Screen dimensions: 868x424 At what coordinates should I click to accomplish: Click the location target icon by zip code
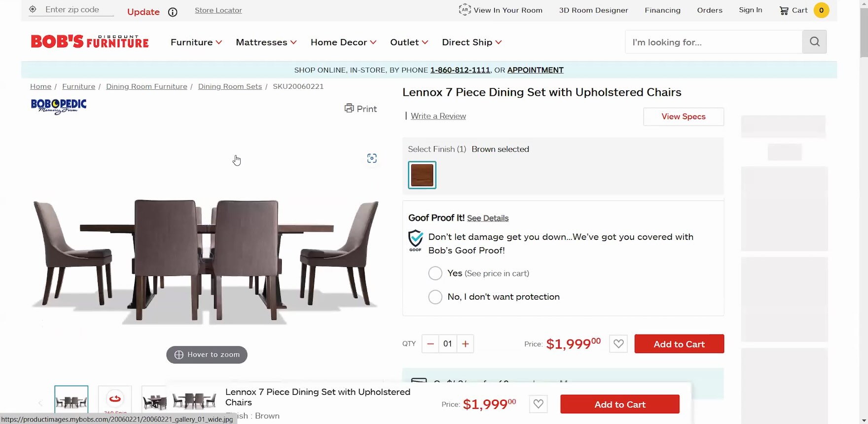(33, 9)
